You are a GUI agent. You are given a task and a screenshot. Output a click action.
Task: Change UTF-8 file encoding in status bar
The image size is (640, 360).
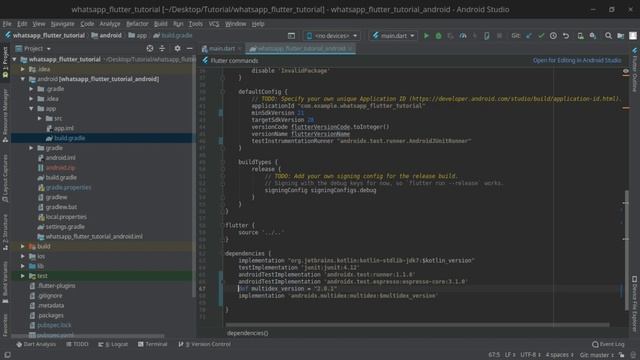pos(530,355)
